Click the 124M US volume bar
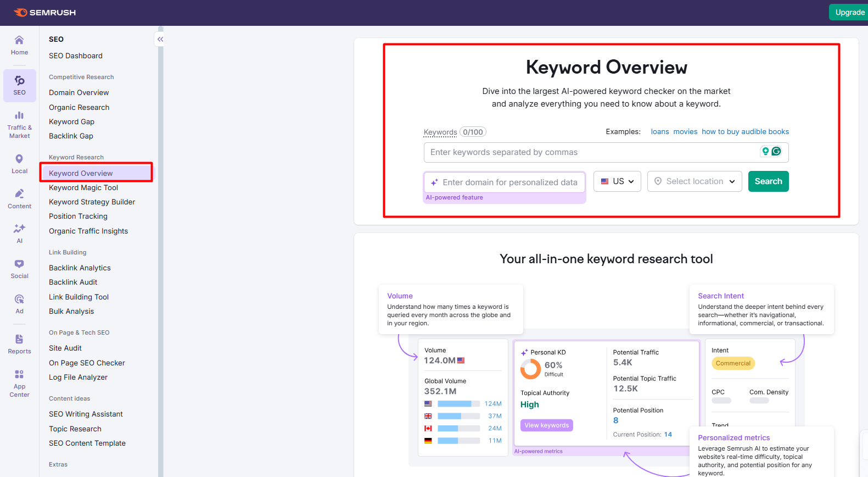 pyautogui.click(x=459, y=404)
